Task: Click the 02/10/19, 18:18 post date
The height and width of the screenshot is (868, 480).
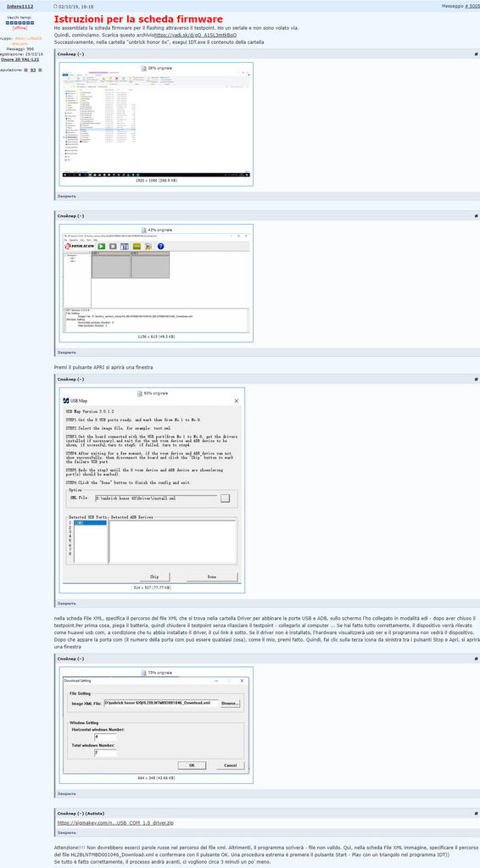Action: pos(75,6)
